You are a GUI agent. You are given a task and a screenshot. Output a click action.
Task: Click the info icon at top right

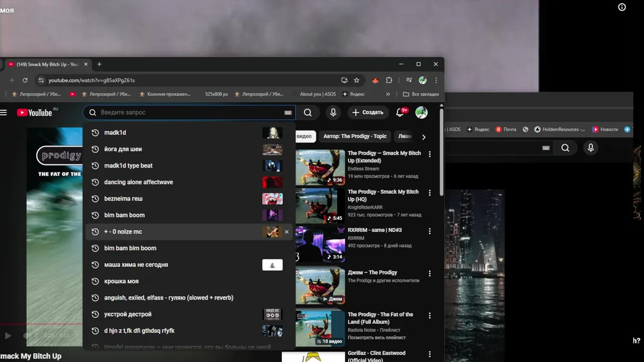click(x=622, y=7)
